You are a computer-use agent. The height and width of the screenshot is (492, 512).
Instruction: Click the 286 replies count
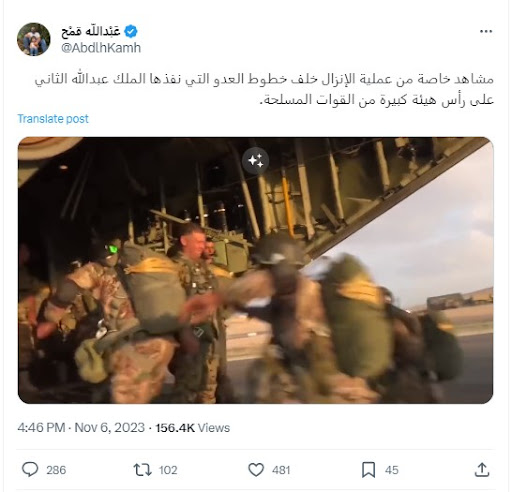pyautogui.click(x=56, y=470)
